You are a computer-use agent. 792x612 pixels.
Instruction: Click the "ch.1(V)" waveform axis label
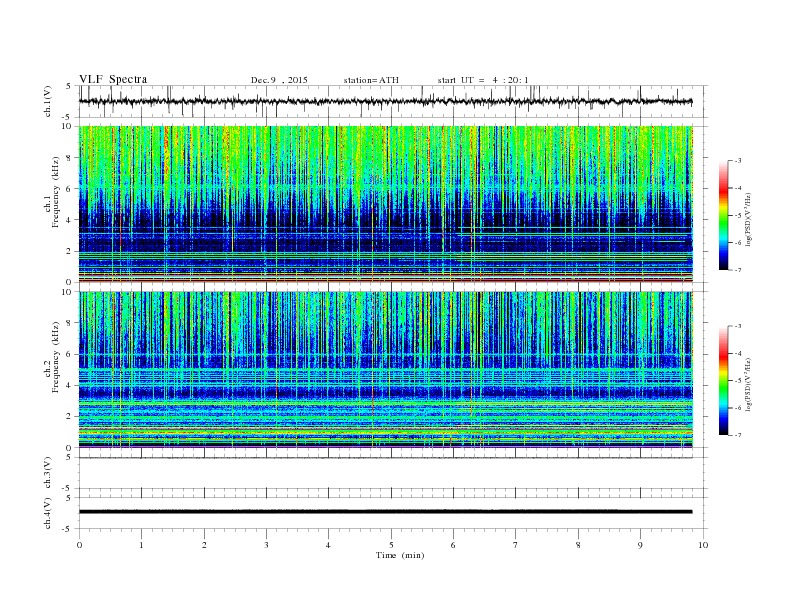pyautogui.click(x=48, y=101)
